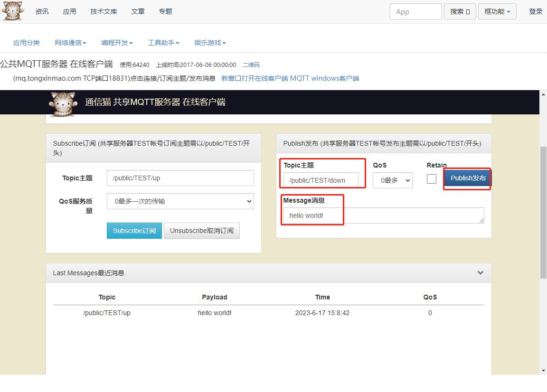Viewport: 547px width, 392px height.
Task: Open 新窗口打开在线客户端 link
Action: (255, 78)
